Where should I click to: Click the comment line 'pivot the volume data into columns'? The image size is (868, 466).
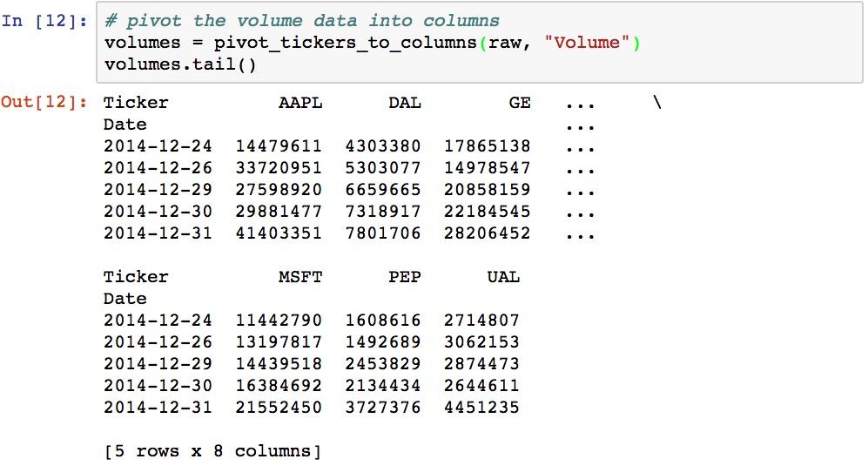click(x=302, y=21)
